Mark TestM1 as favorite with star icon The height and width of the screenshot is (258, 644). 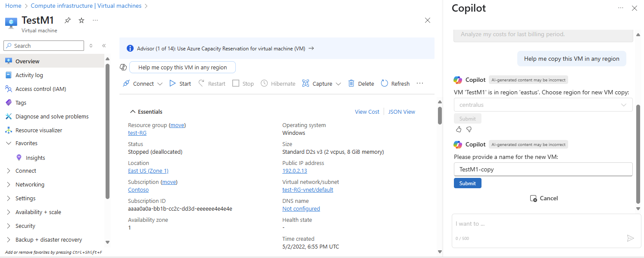click(81, 20)
